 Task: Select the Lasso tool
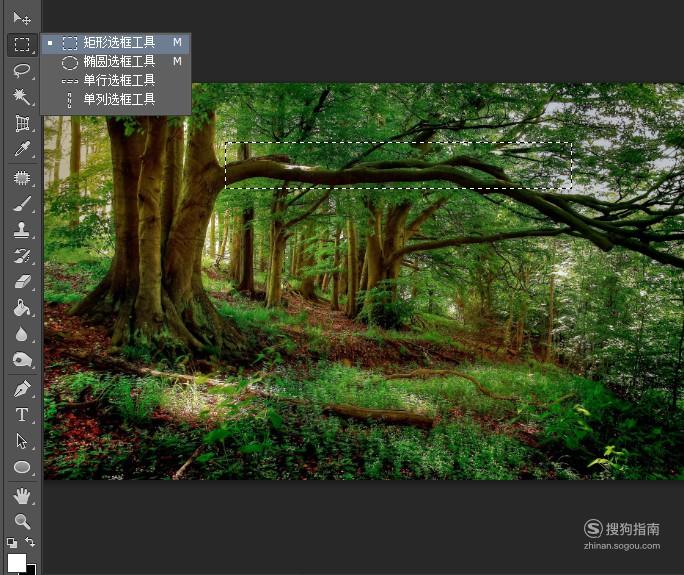click(x=21, y=70)
